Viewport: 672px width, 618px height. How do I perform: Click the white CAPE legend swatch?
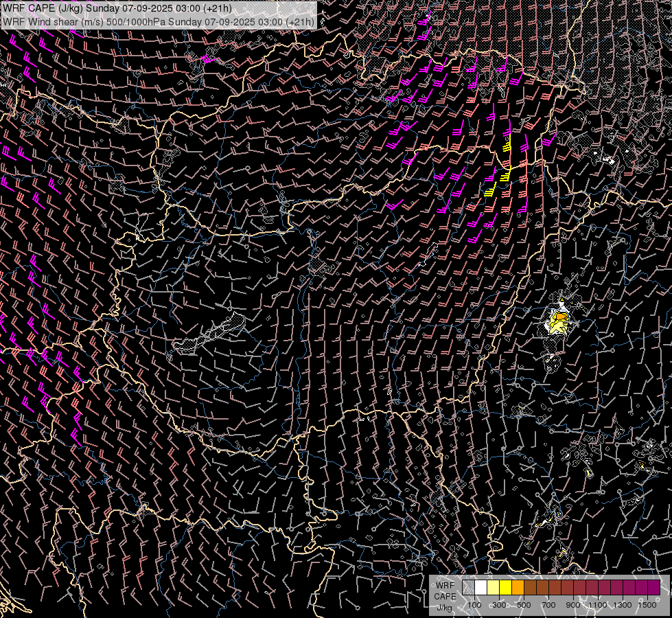coord(481,588)
